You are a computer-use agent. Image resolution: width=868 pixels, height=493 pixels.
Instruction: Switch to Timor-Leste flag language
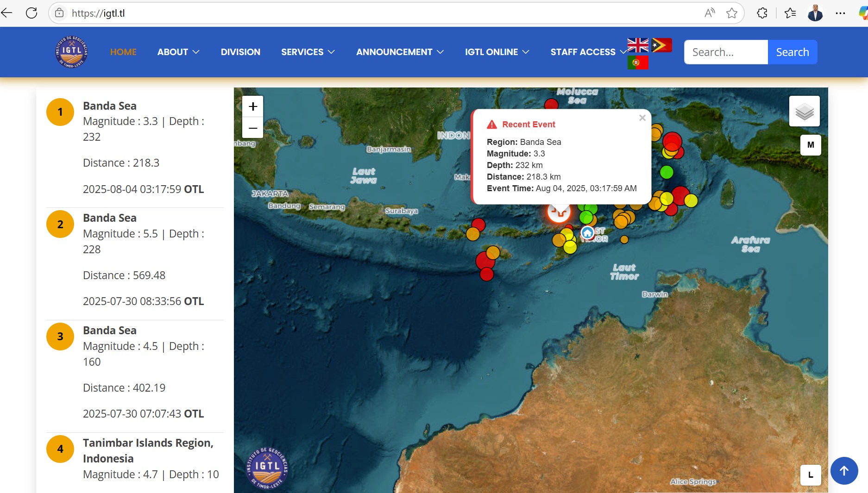661,45
